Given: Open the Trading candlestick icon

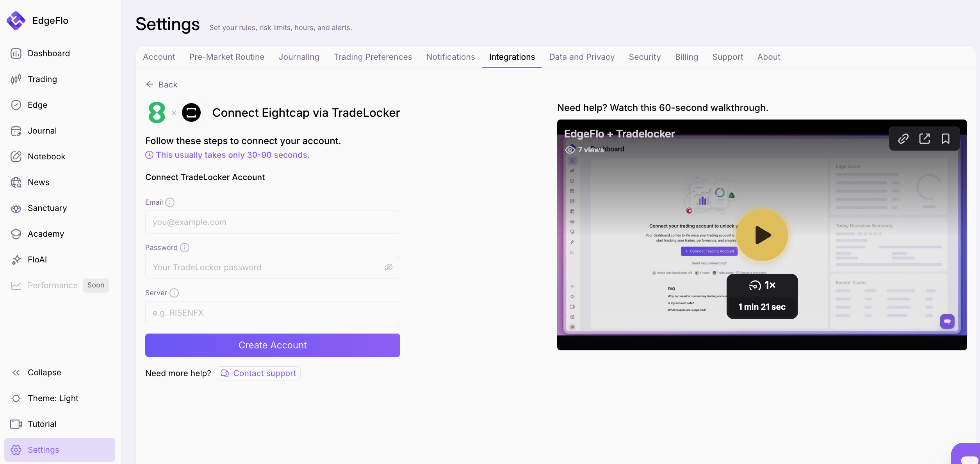Looking at the screenshot, I should tap(16, 79).
